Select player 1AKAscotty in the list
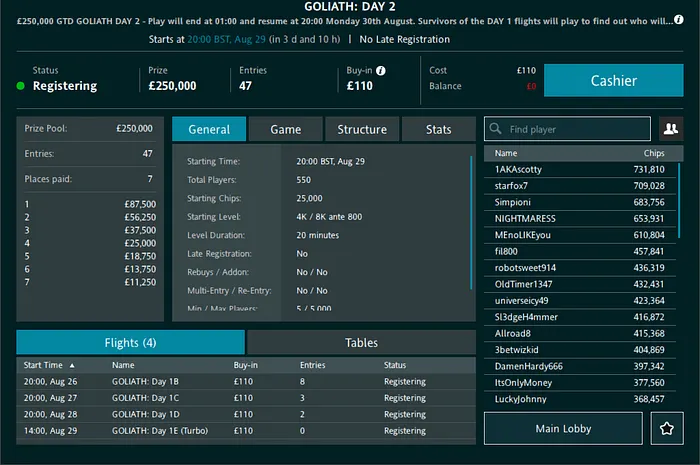 click(x=575, y=170)
